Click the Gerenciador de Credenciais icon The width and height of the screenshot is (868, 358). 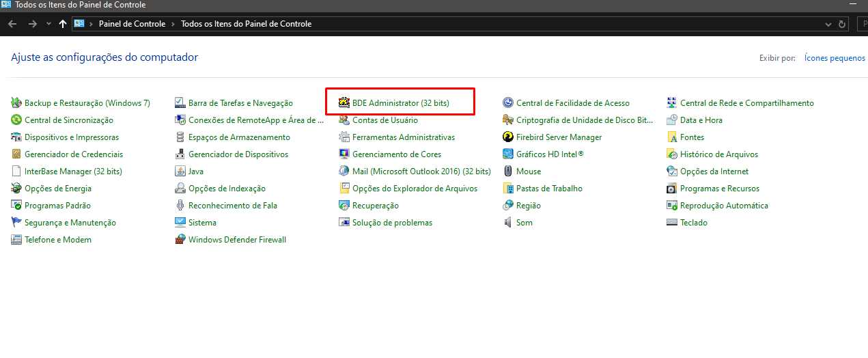17,154
